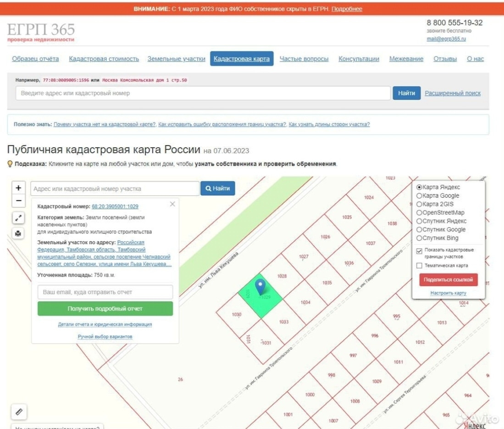Toggle showing cadastral parcel boundaries
This screenshot has height=429, width=504.
point(419,251)
